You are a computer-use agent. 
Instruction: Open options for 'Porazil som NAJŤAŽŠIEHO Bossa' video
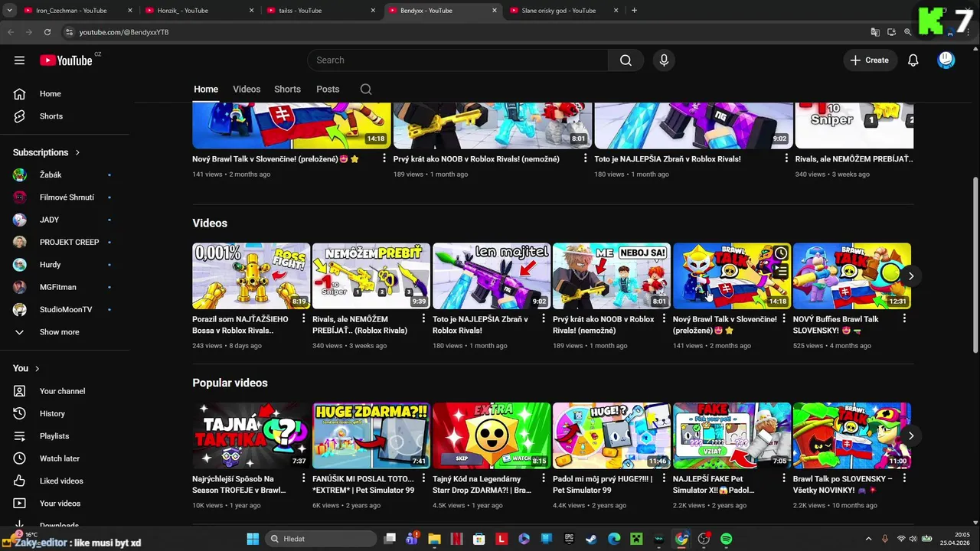[303, 319]
